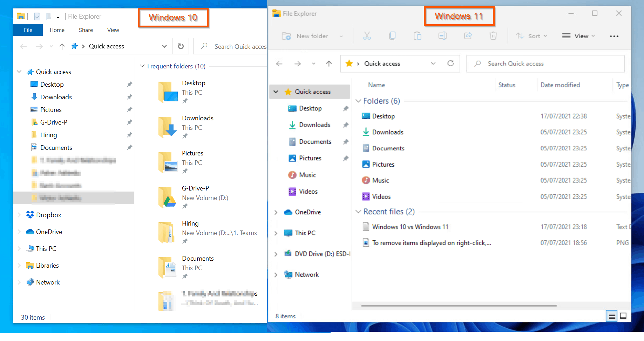Go up one level in Windows 11 Explorer

coord(329,63)
